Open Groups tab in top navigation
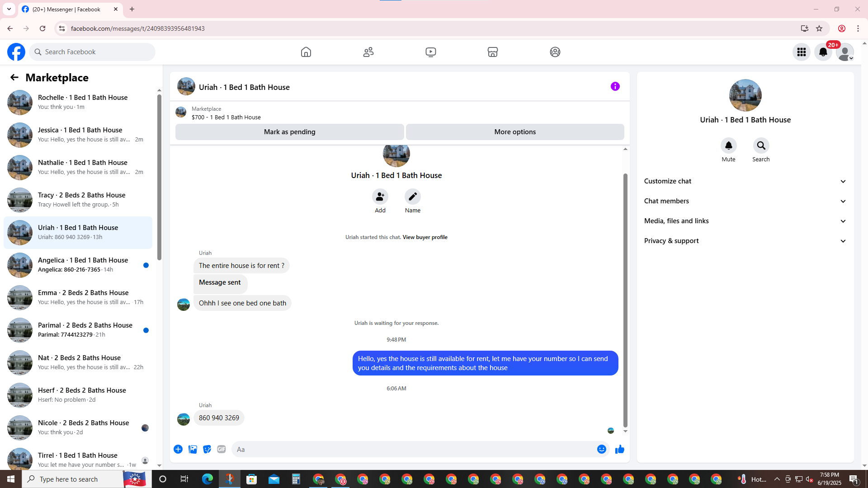 pyautogui.click(x=555, y=52)
